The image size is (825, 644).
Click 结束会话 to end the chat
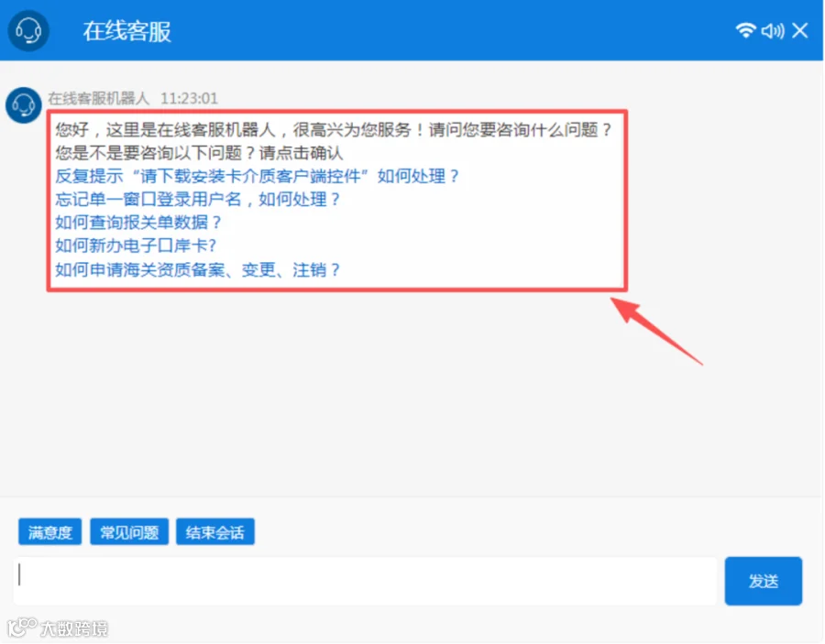coord(215,532)
